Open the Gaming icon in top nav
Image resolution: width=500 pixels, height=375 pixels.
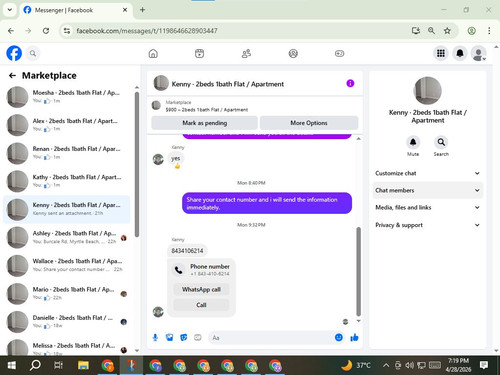pos(339,53)
